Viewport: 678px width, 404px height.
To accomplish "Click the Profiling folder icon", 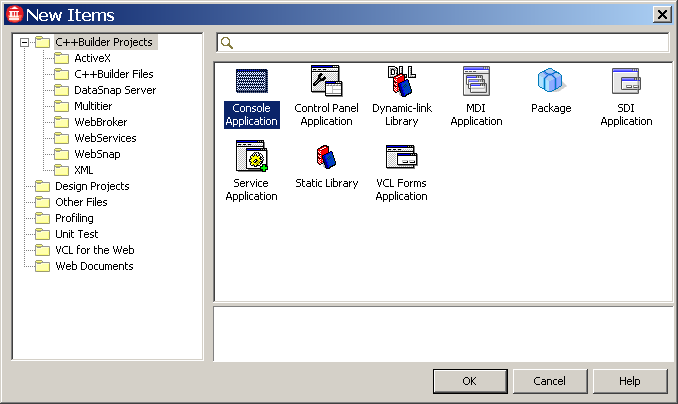I will (x=42, y=218).
